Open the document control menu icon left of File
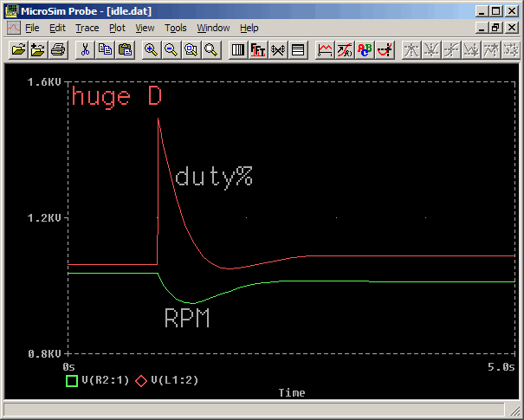Screen dimensions: 524x420 pyautogui.click(x=14, y=28)
